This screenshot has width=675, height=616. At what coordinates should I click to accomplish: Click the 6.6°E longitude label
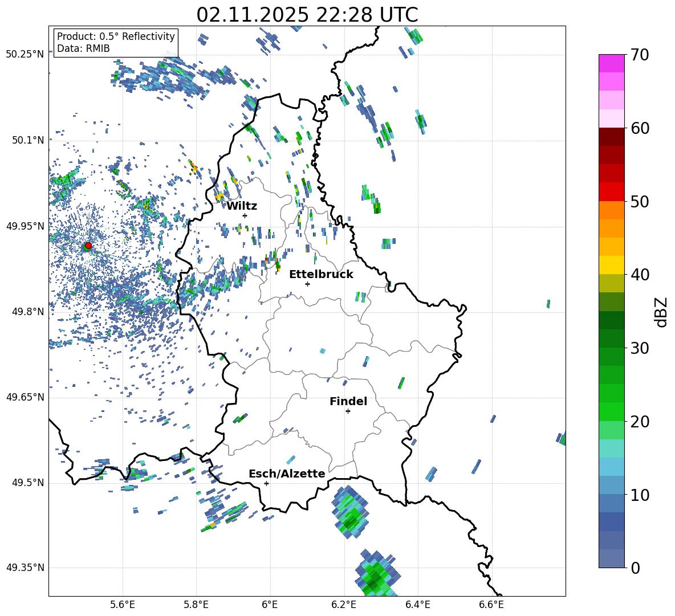pos(491,605)
